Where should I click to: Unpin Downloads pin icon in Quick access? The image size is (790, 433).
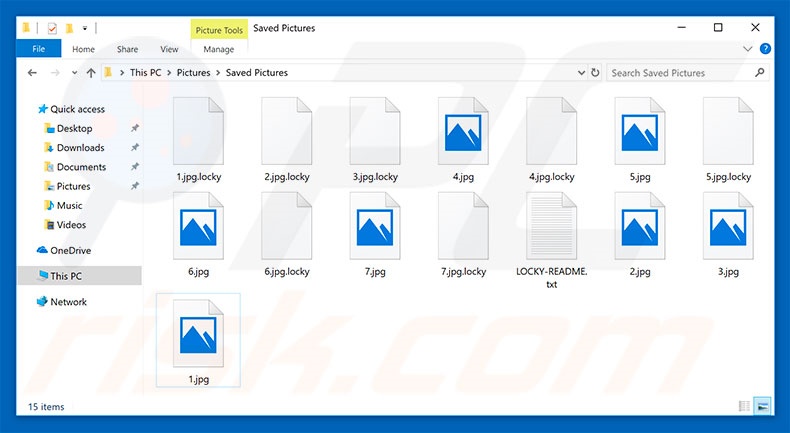[x=135, y=147]
